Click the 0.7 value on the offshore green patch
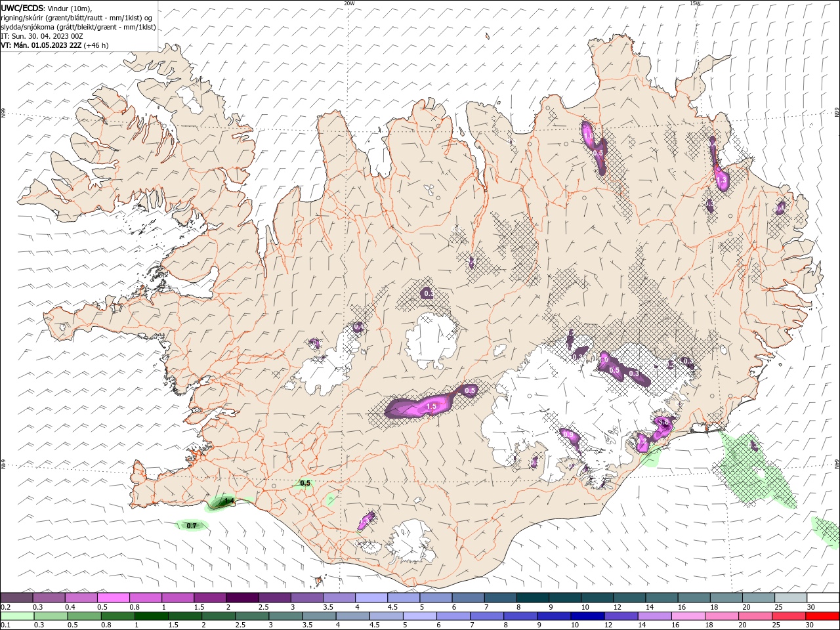 tap(192, 526)
